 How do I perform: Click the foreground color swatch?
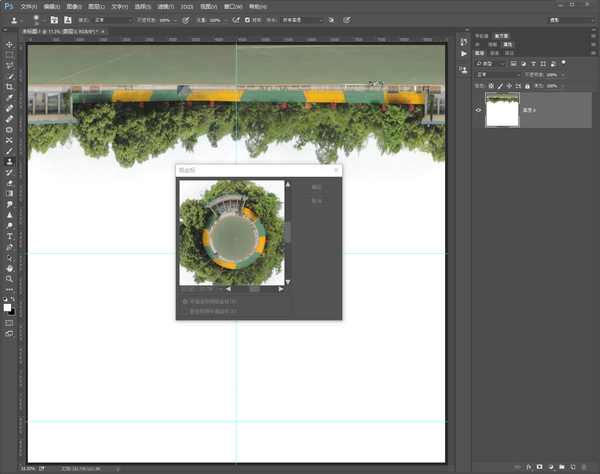(x=7, y=308)
